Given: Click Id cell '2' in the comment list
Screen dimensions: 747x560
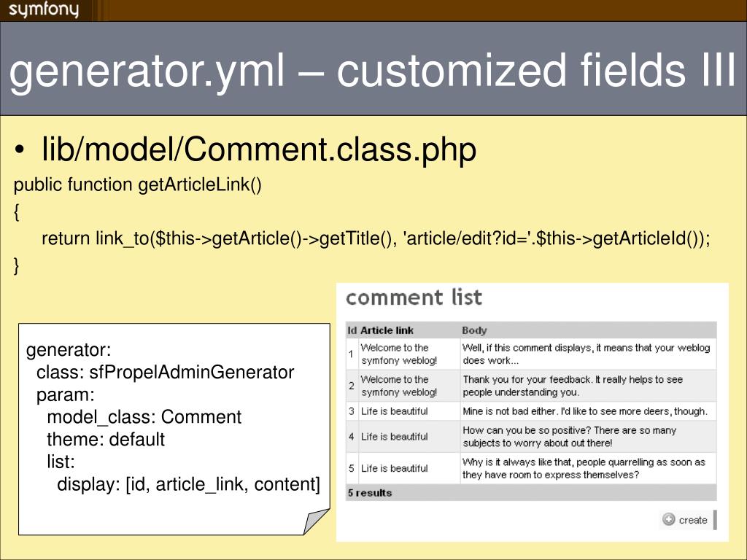Looking at the screenshot, I should 351,386.
